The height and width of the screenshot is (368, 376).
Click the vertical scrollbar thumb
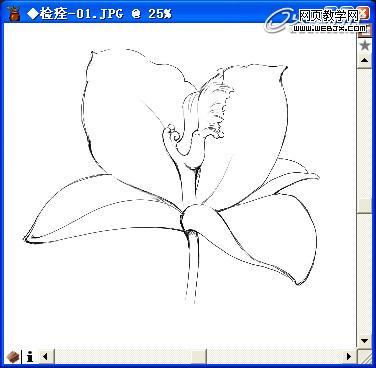(364, 205)
